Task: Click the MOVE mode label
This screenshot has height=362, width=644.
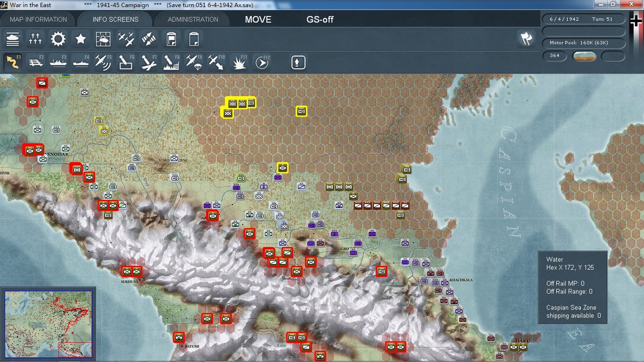Action: click(x=258, y=20)
